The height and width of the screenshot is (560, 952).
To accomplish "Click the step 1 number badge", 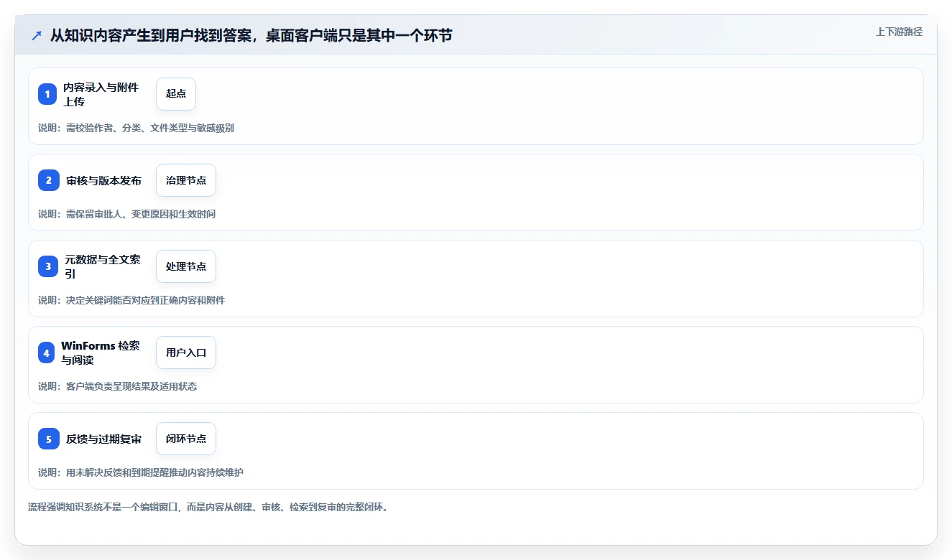I will pyautogui.click(x=47, y=94).
